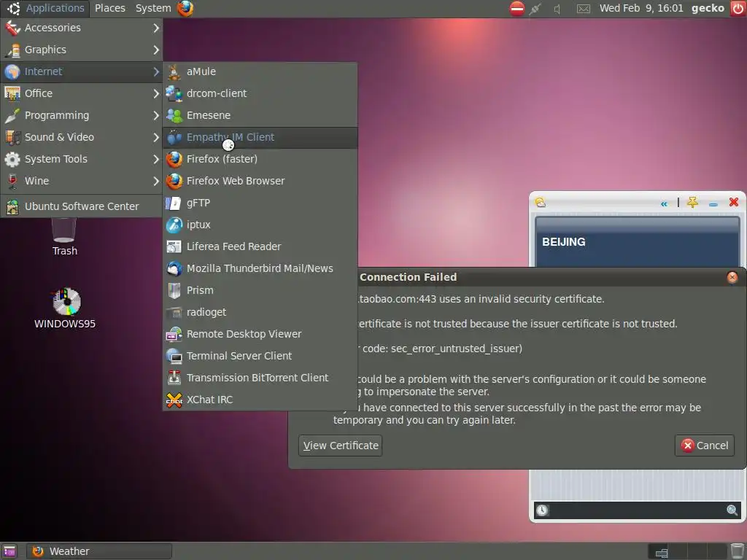Open the volume control speaker icon

tap(557, 9)
